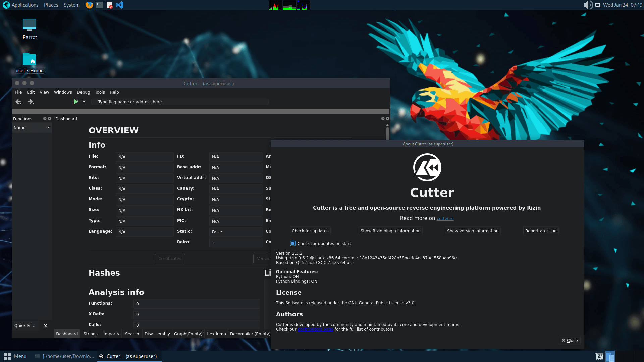
Task: Open the volume control icon
Action: click(588, 5)
